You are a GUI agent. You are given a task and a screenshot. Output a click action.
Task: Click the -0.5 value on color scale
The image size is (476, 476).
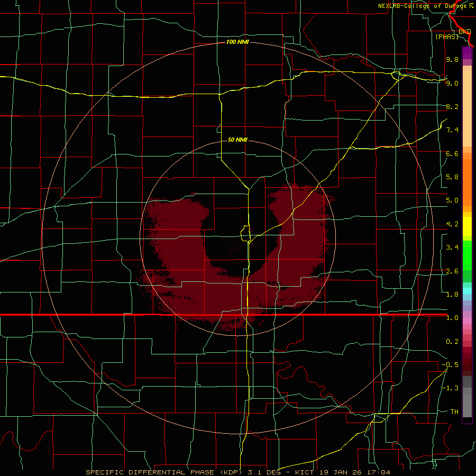point(450,365)
